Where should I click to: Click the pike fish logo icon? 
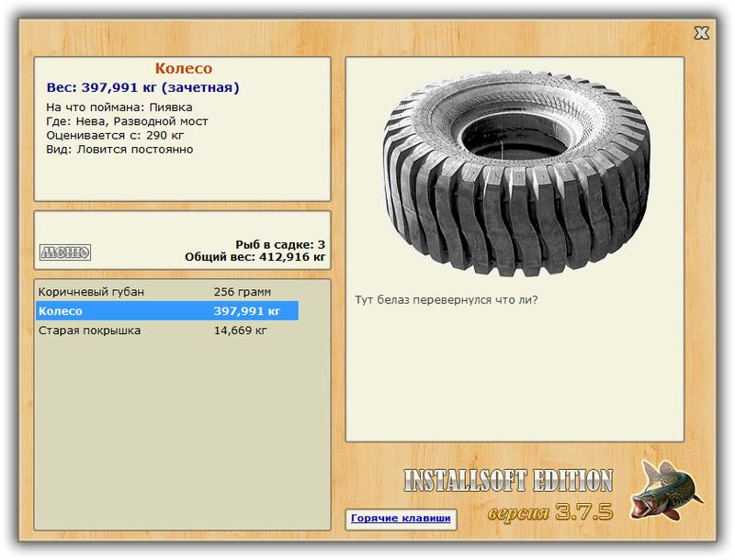(x=665, y=489)
